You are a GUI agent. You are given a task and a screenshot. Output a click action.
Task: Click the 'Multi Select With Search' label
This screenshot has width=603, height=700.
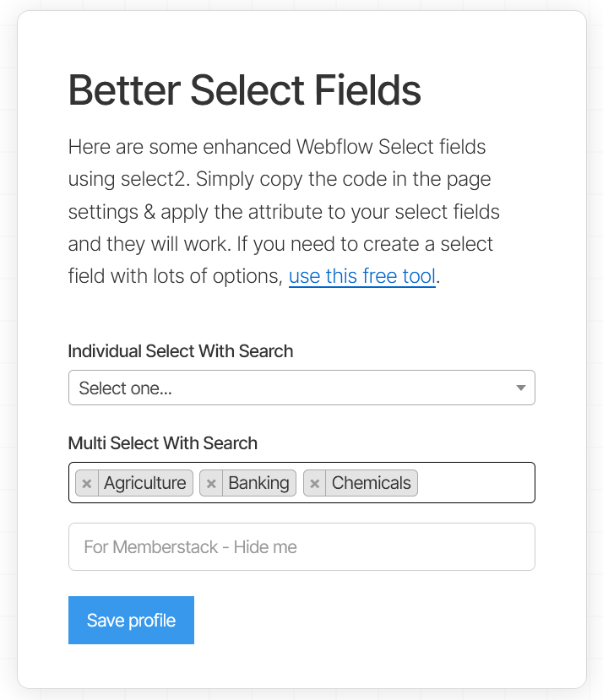click(x=163, y=443)
